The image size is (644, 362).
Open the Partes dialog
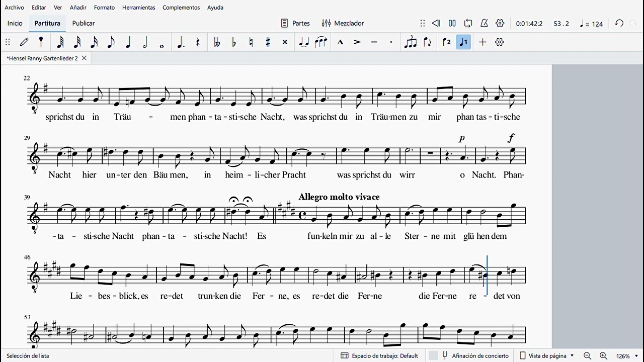pos(295,23)
